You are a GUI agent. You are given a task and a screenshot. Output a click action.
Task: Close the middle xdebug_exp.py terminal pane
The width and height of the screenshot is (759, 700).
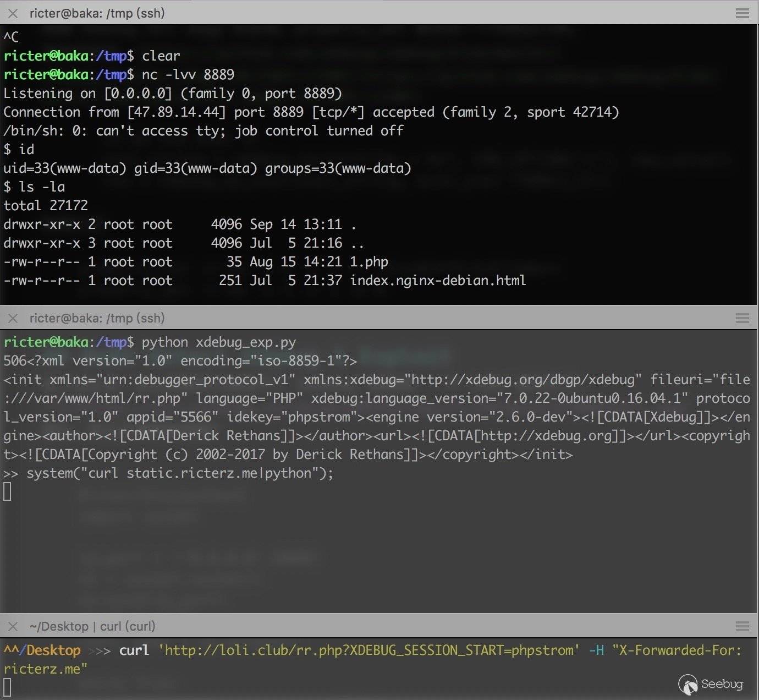point(13,318)
